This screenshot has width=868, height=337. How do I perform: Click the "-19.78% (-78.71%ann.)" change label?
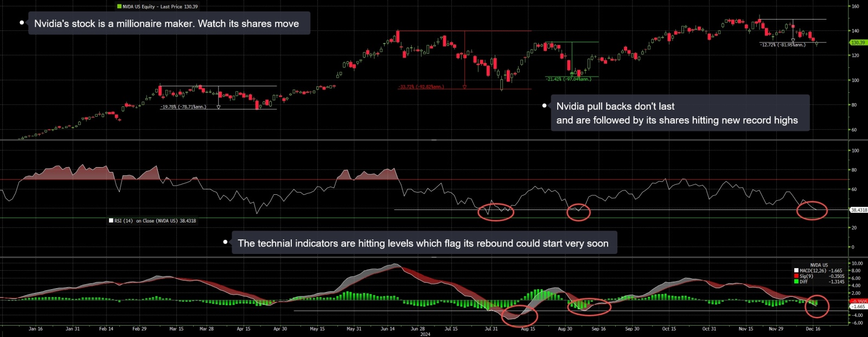coord(183,107)
